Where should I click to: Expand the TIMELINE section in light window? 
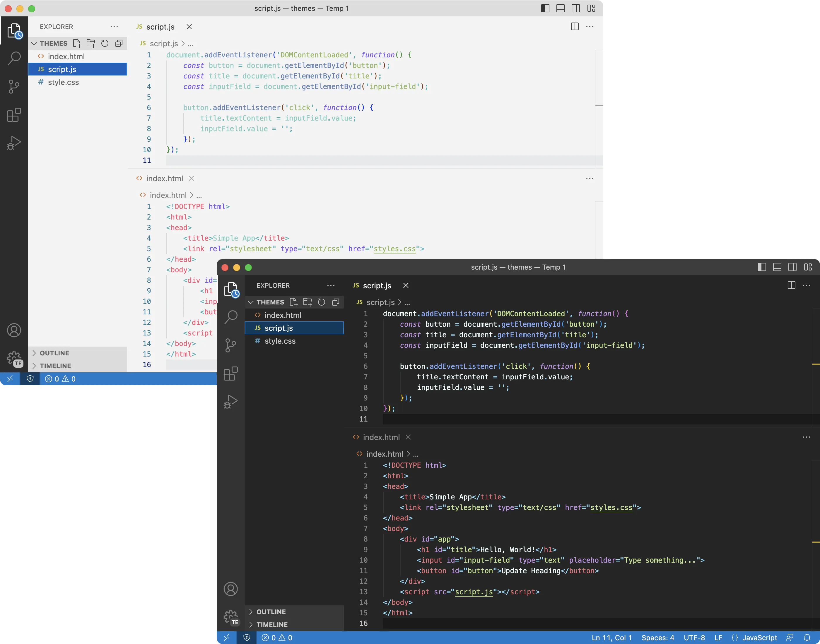[x=55, y=366]
